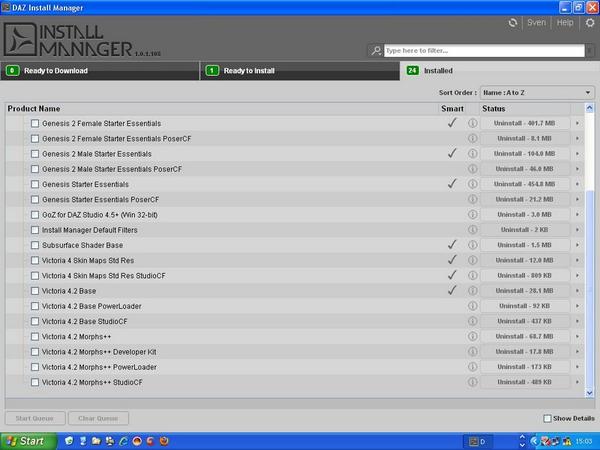View info for Victoria 4.2 Base PowerLoader

473,306
